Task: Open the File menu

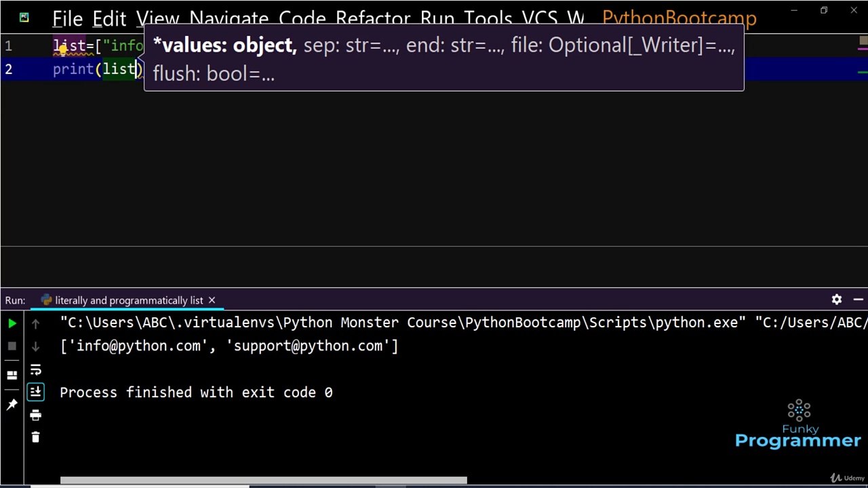Action: tap(67, 19)
